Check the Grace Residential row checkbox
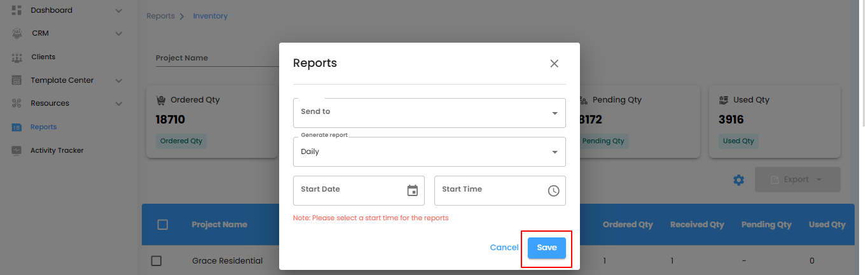Screen dimensions: 868x275 (156, 261)
